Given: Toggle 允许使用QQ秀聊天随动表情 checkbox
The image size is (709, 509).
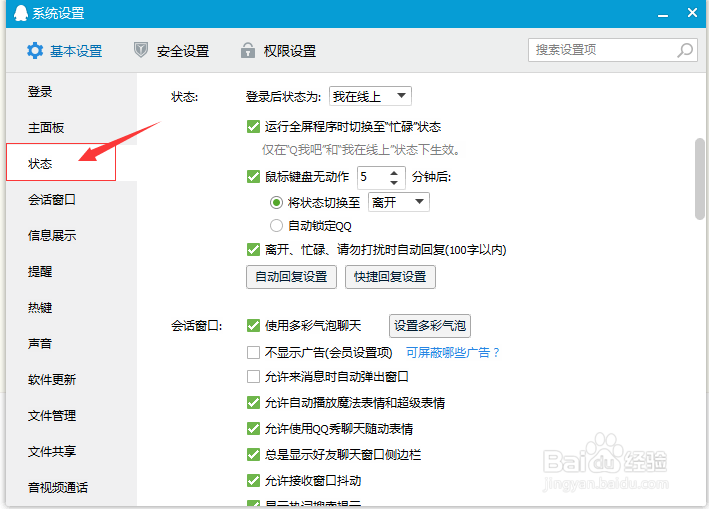Looking at the screenshot, I should [x=253, y=429].
